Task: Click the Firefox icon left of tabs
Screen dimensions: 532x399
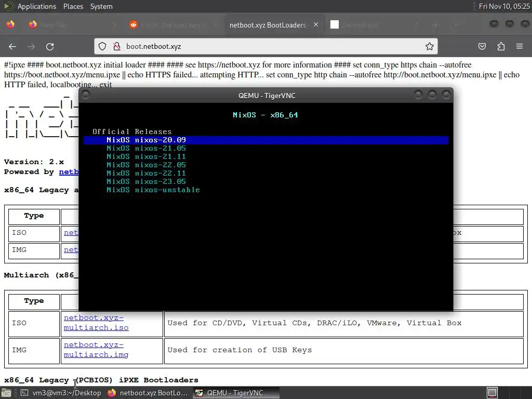Action: click(x=10, y=24)
